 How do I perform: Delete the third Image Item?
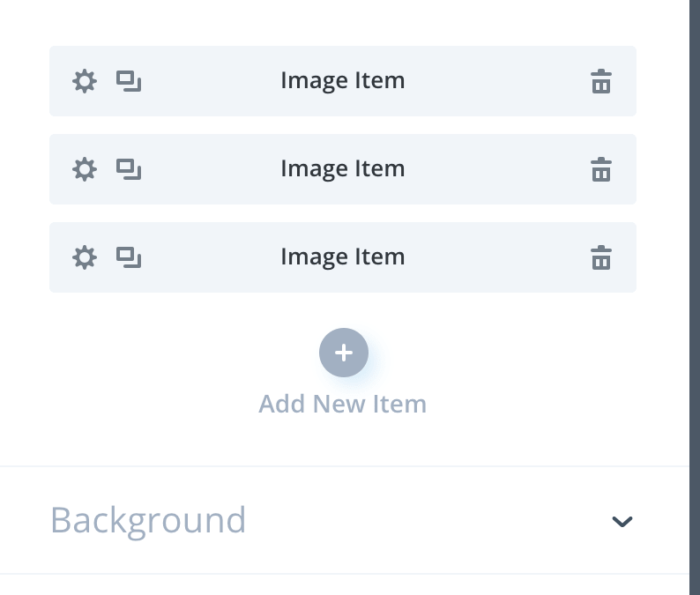(601, 257)
